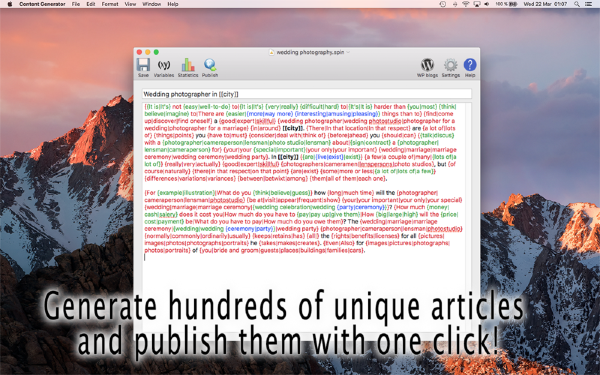
Task: Open the Format menu
Action: (x=110, y=4)
